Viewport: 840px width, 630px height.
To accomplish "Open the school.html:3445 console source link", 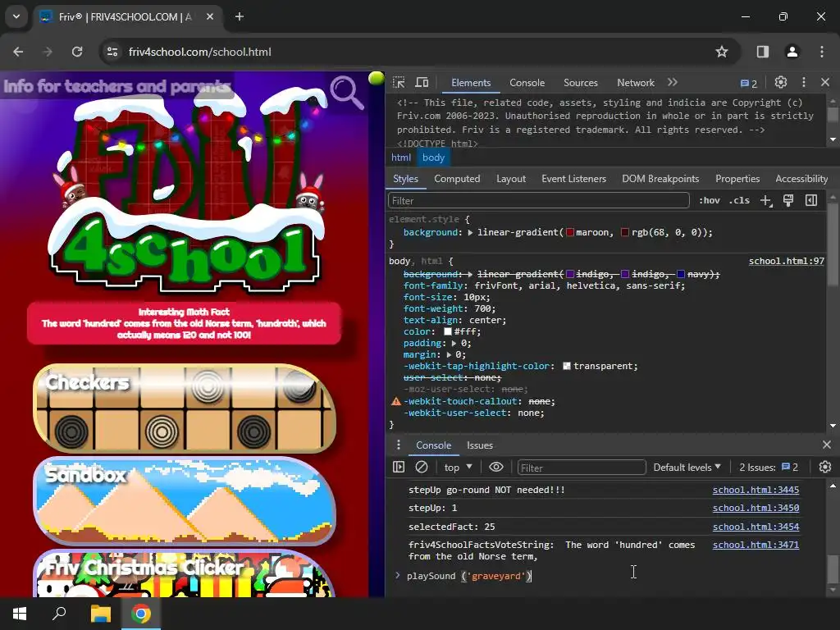I will (756, 490).
